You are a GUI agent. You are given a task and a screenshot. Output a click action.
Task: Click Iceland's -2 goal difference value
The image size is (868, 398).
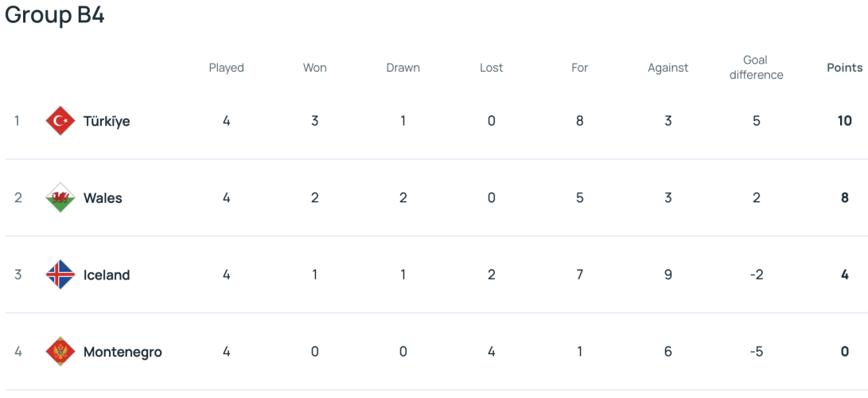click(756, 275)
